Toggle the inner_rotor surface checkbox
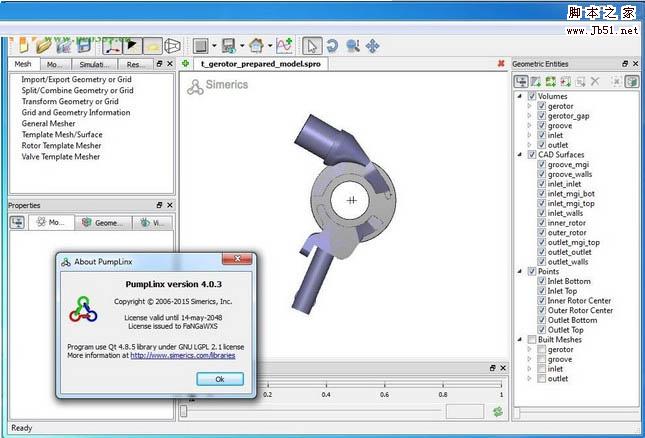The width and height of the screenshot is (645, 438). tap(542, 222)
